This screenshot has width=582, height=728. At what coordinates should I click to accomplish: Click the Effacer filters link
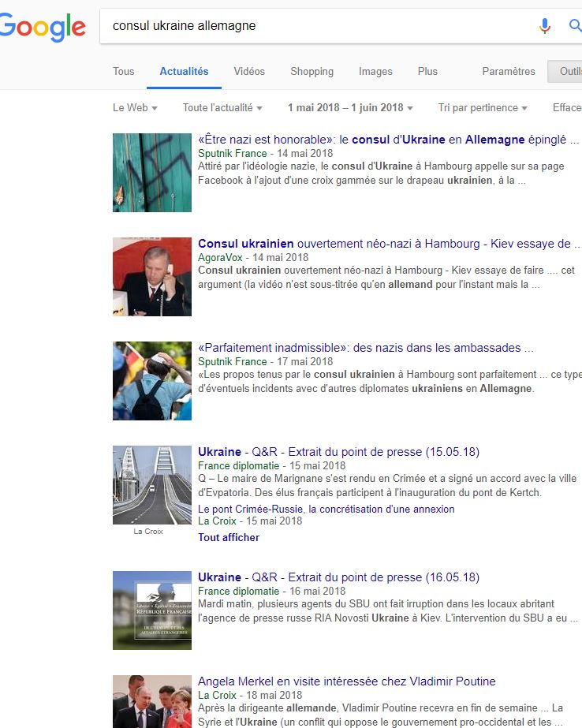coord(567,108)
